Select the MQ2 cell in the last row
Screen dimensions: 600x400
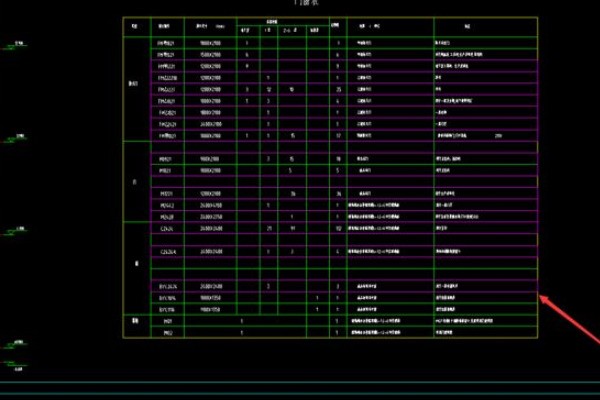pyautogui.click(x=168, y=333)
